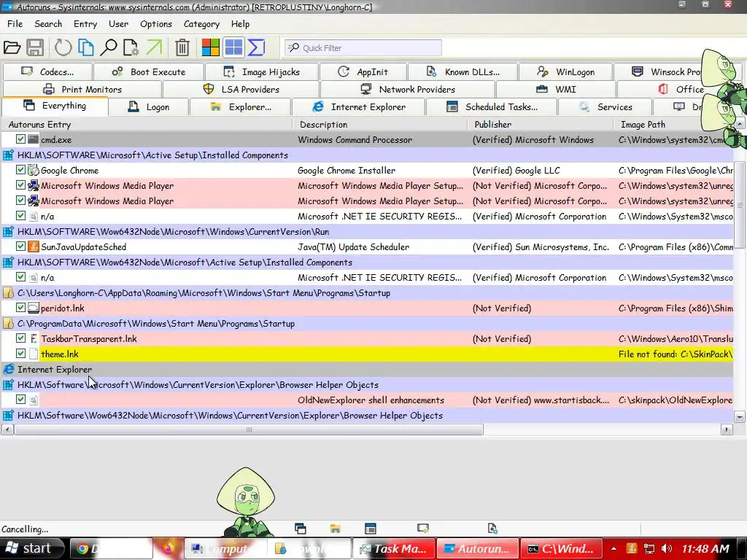Open the Category menu
Image resolution: width=747 pixels, height=560 pixels.
pos(201,24)
